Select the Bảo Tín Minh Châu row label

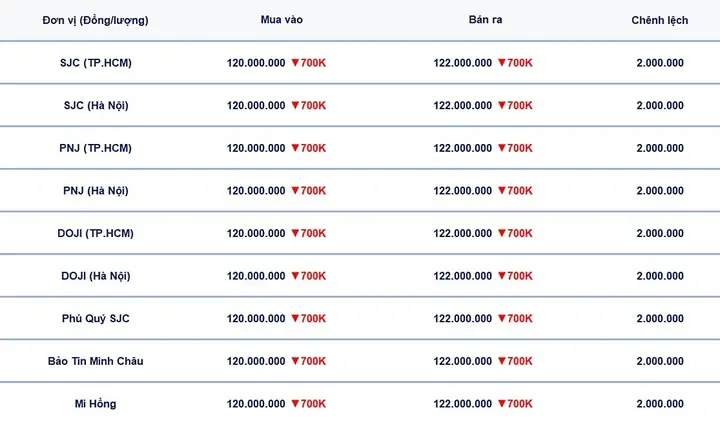[x=96, y=361]
